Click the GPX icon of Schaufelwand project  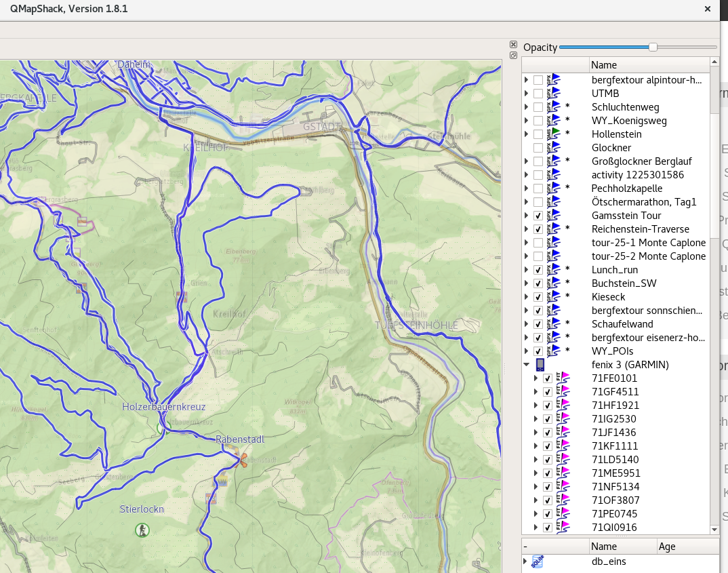pyautogui.click(x=553, y=324)
